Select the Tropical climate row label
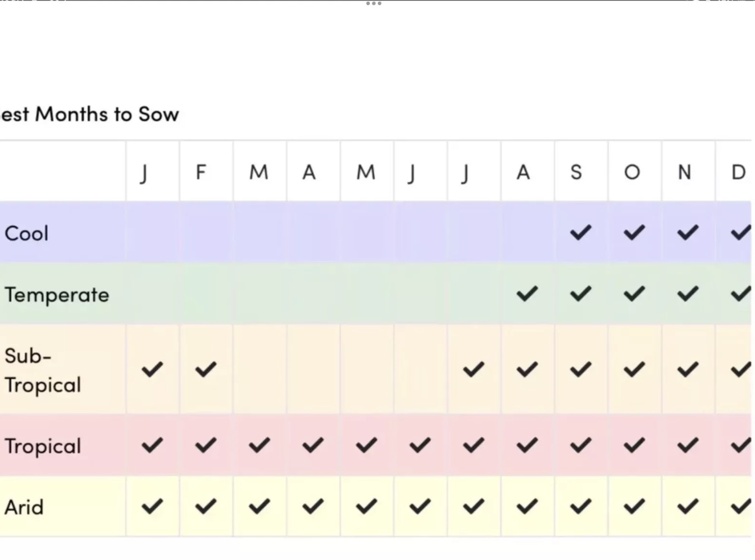 pos(43,446)
